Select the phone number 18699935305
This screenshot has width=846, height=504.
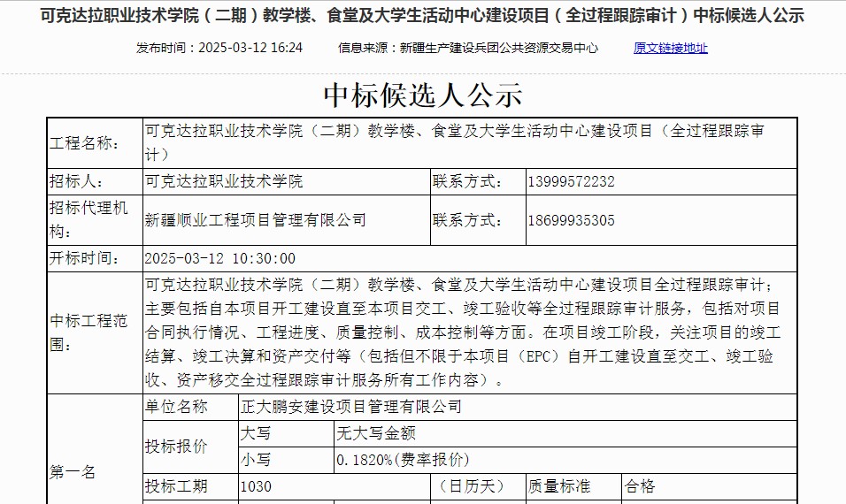coord(571,220)
